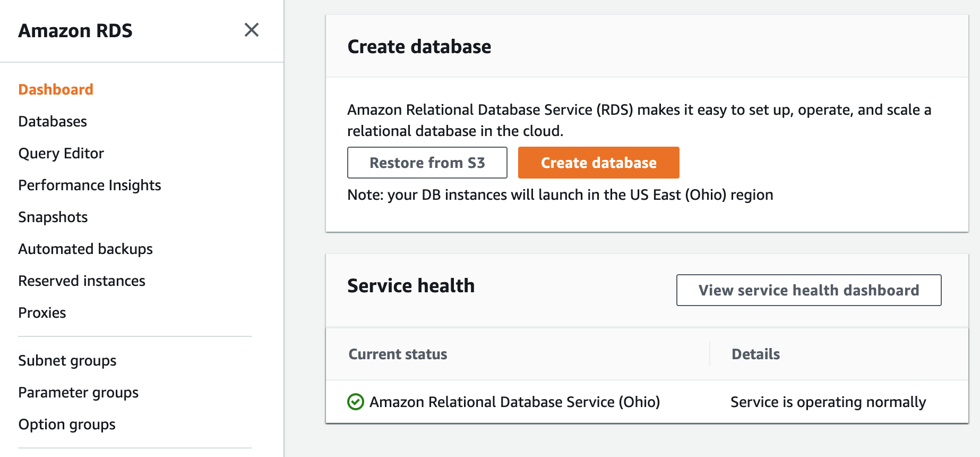
Task: Go to Databases in the sidebar
Action: pyautogui.click(x=53, y=121)
